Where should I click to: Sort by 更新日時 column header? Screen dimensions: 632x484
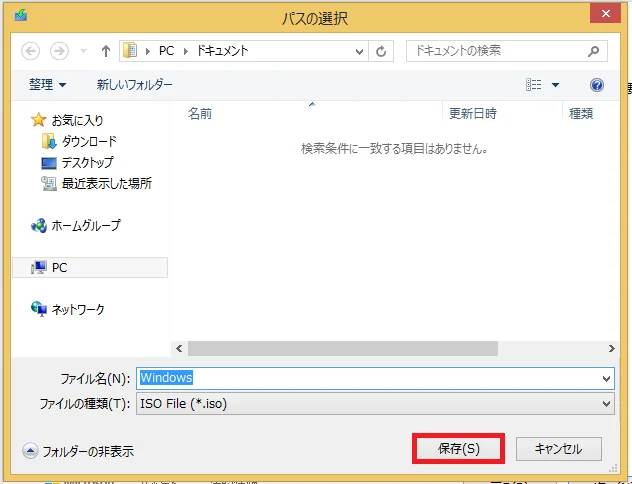[x=473, y=114]
